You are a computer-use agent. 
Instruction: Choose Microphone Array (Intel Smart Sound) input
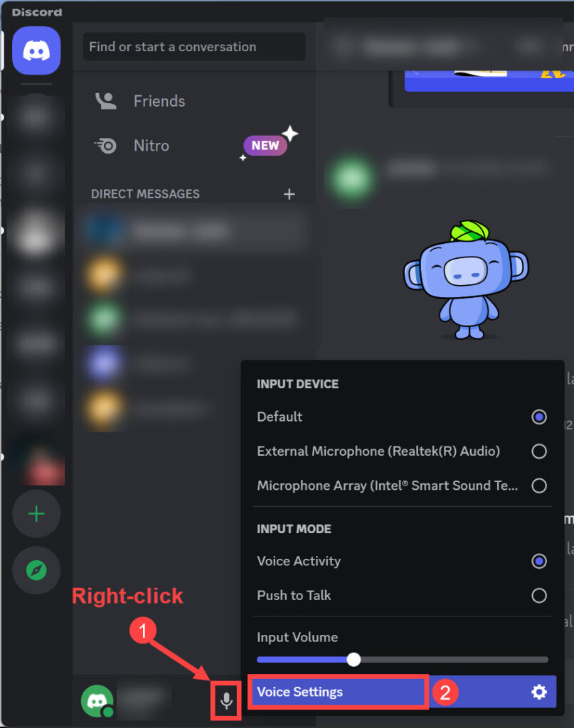pyautogui.click(x=402, y=486)
